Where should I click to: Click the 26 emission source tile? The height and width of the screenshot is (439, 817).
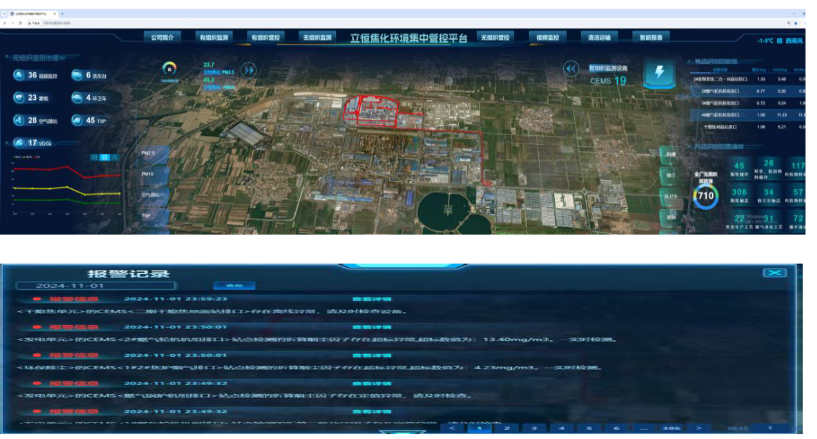(x=769, y=168)
